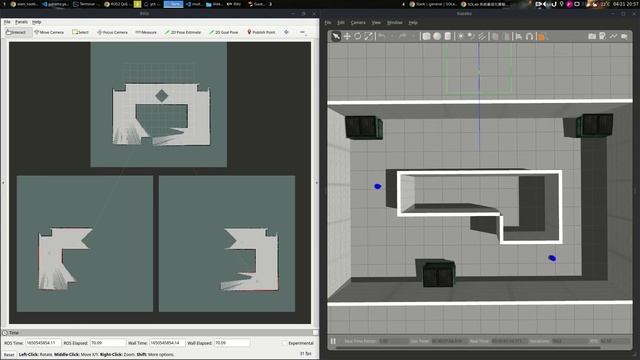Click the add-tool plus icon in RViz toolbar
The height and width of the screenshot is (360, 640).
tap(286, 32)
